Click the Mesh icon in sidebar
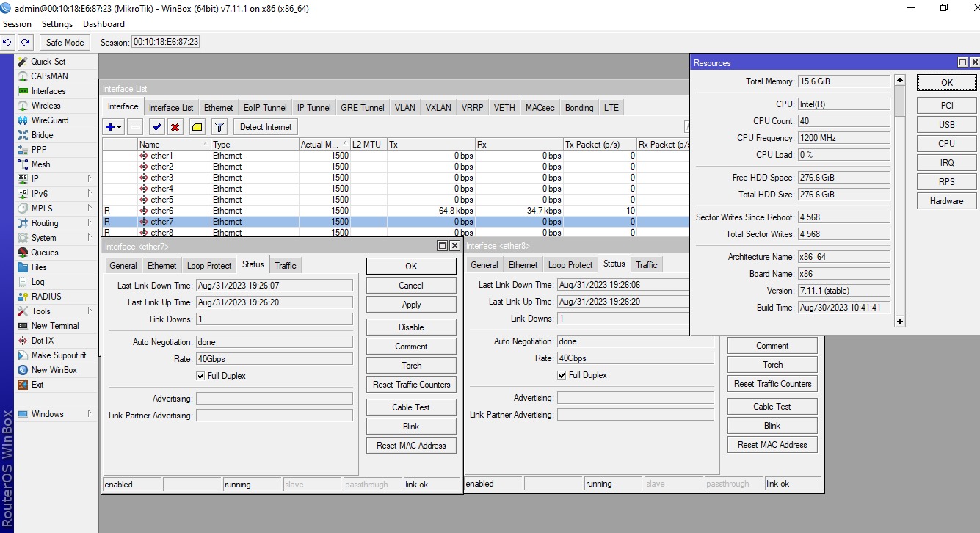 [23, 164]
